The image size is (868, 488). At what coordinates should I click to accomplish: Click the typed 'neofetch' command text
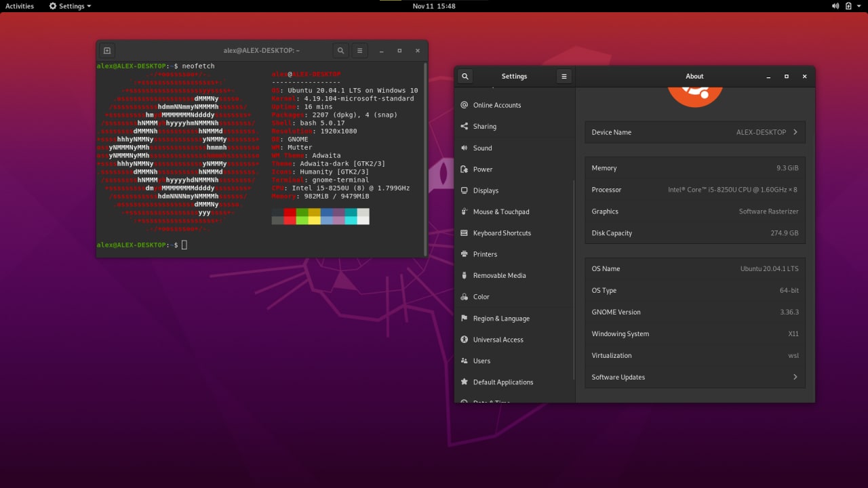[198, 66]
